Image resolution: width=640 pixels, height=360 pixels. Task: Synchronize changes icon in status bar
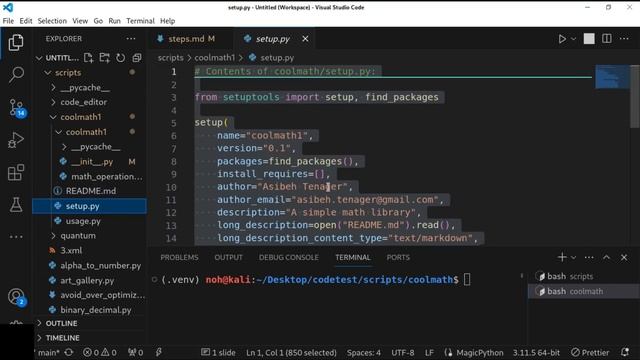[69, 352]
